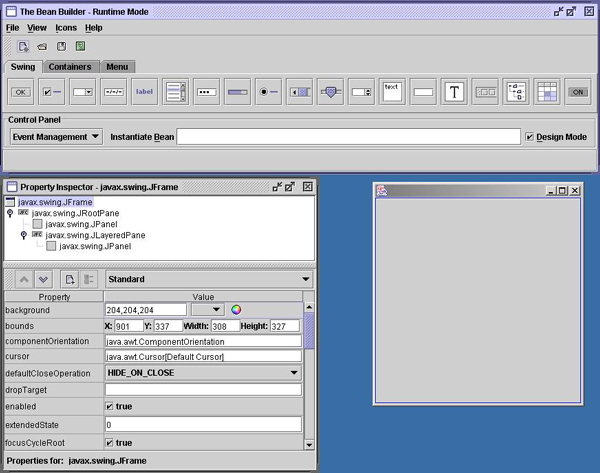Click the property table scrollbar thumb

(309, 330)
